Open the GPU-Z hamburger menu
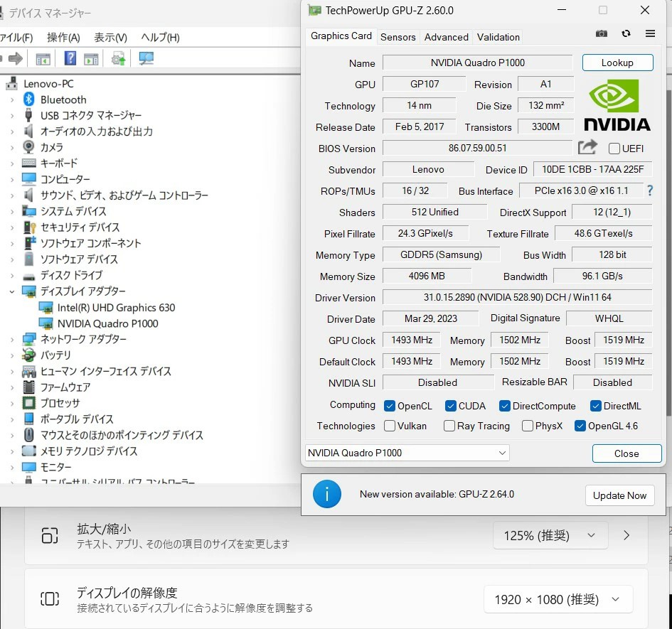Viewport: 672px width, 629px height. [650, 33]
